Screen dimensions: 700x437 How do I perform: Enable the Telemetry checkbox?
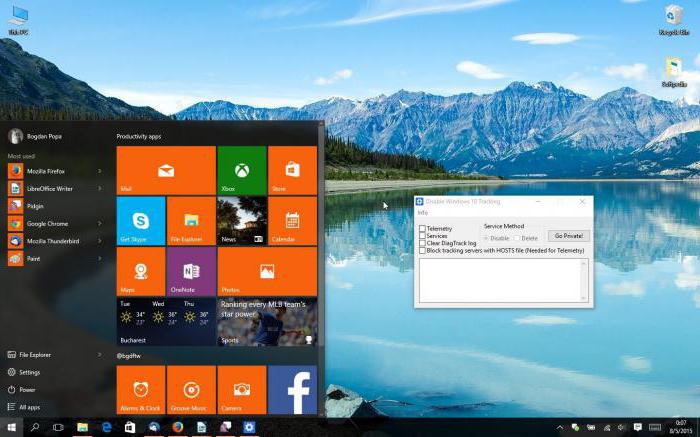(422, 229)
